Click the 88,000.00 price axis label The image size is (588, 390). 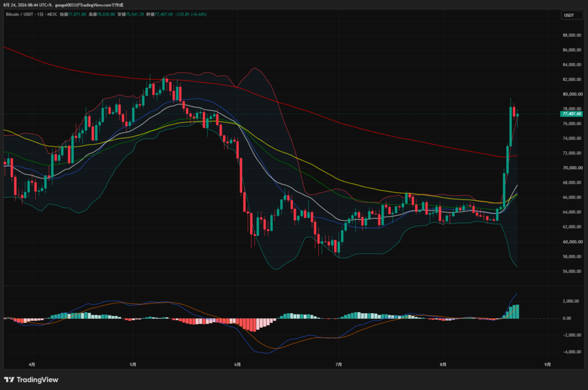[x=572, y=35]
